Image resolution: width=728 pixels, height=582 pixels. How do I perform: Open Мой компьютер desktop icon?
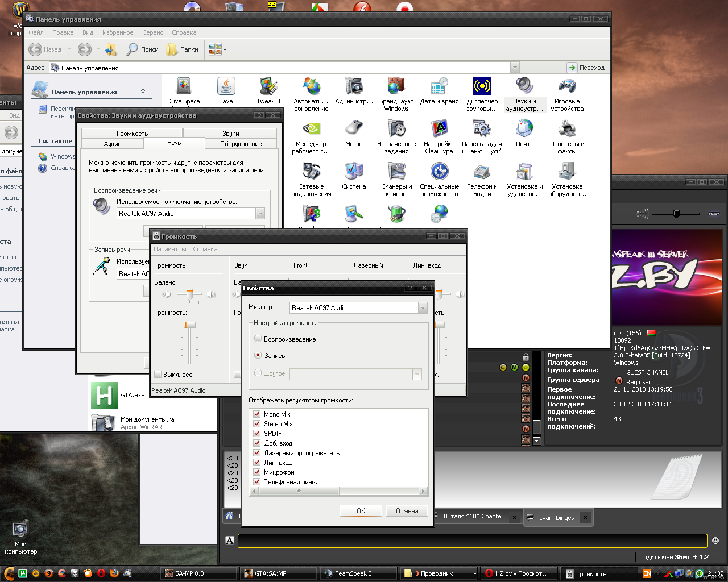[20, 537]
